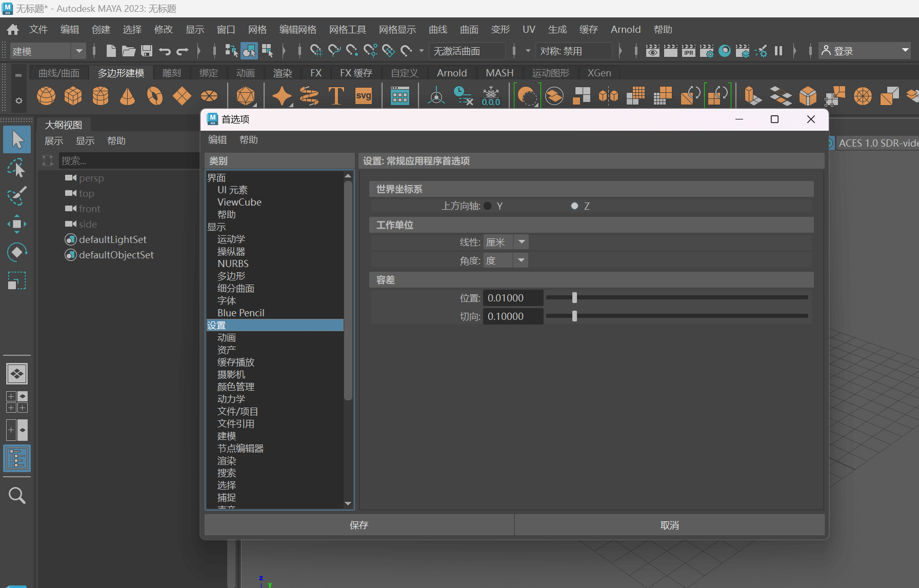
Task: Open the 网格工具 menu
Action: [x=348, y=29]
